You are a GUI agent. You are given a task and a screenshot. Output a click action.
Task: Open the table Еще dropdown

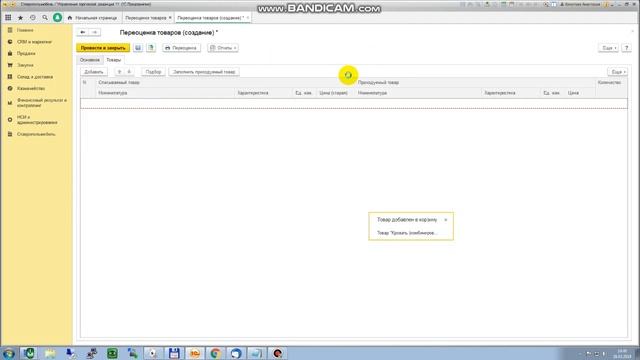[x=618, y=72]
